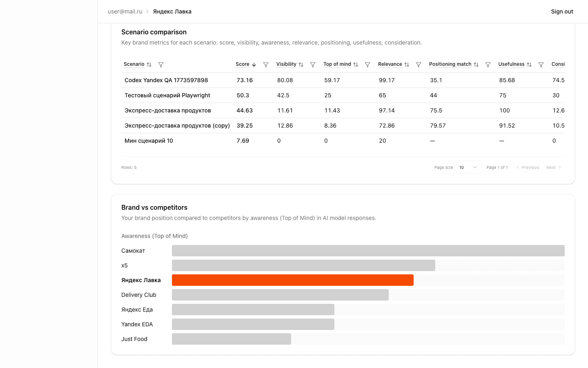The image size is (588, 368).
Task: Select the Мин сценарий 10 row
Action: coord(149,140)
